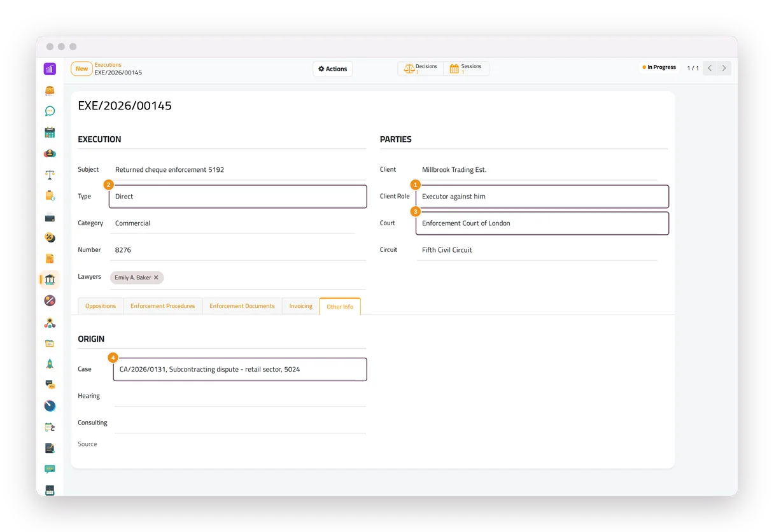Open the purple bar chart dashboard icon
The height and width of the screenshot is (532, 774).
[50, 69]
